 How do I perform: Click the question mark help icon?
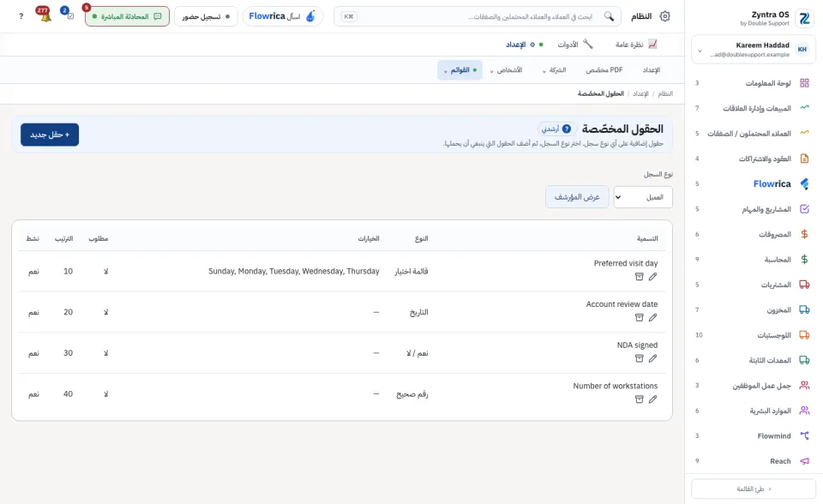(21, 16)
